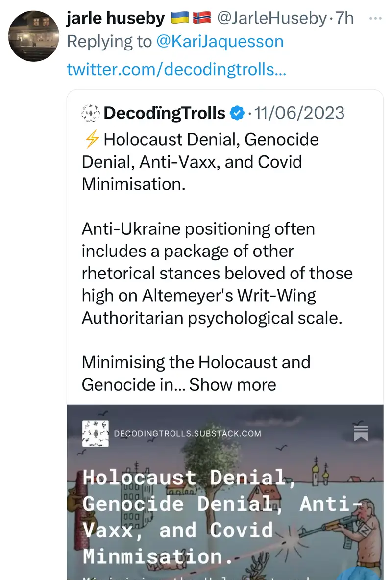The height and width of the screenshot is (580, 392).
Task: Click the blue verified badge beside DecodingTrolls
Action: [x=237, y=113]
